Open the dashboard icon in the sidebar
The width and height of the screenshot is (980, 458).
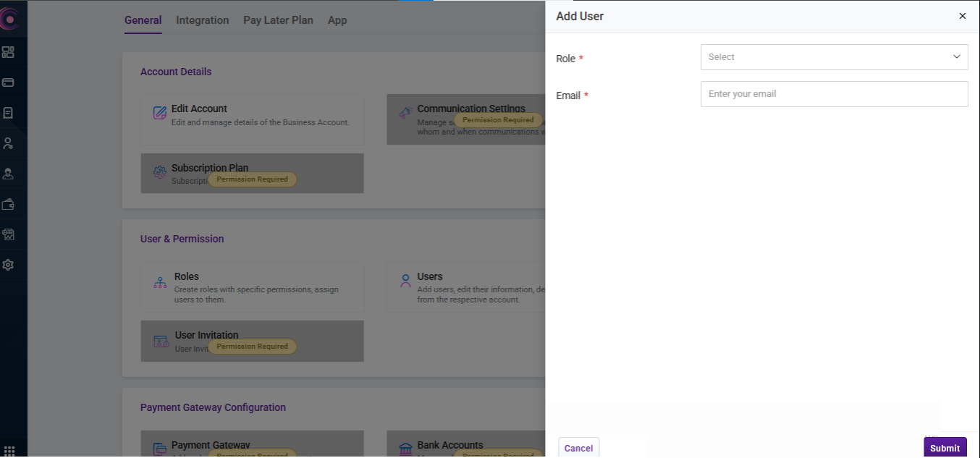click(x=8, y=52)
